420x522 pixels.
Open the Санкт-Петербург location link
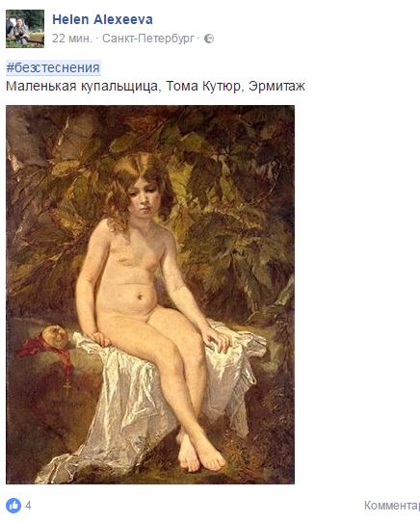[148, 39]
